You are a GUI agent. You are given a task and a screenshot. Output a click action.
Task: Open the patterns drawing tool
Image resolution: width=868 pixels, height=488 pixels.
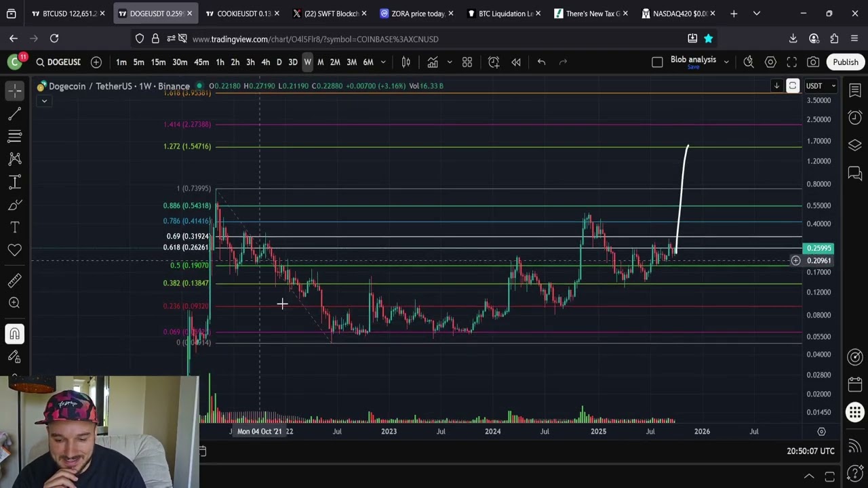tap(14, 159)
